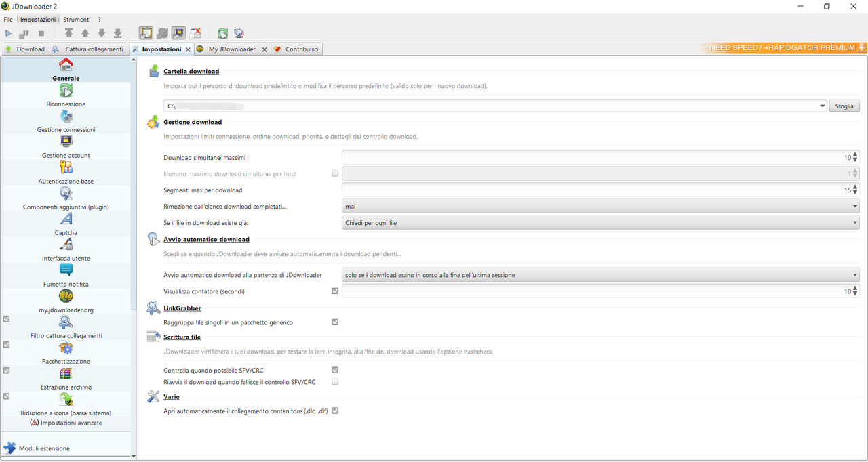
Task: Open my.jdownloader.org settings
Action: tap(66, 301)
